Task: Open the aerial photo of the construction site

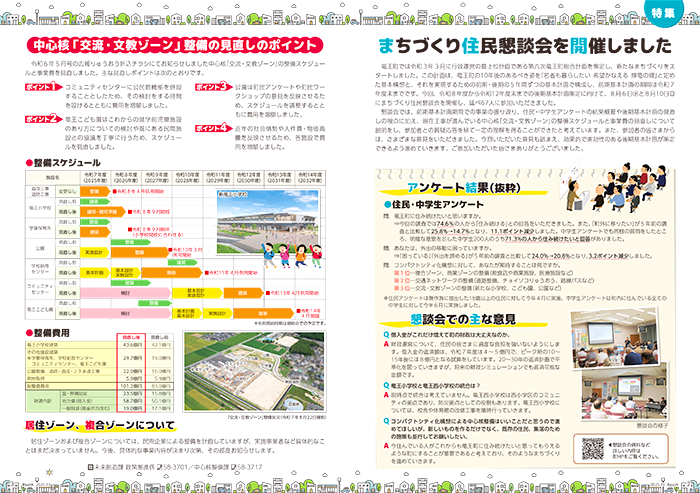Action: click(254, 372)
